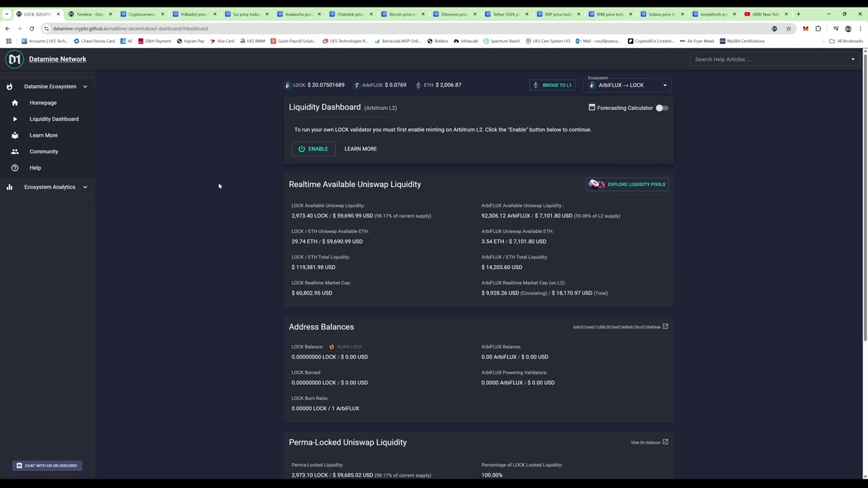Viewport: 868px width, 488px height.
Task: Open the MetaMask fox extension
Action: 806,28
